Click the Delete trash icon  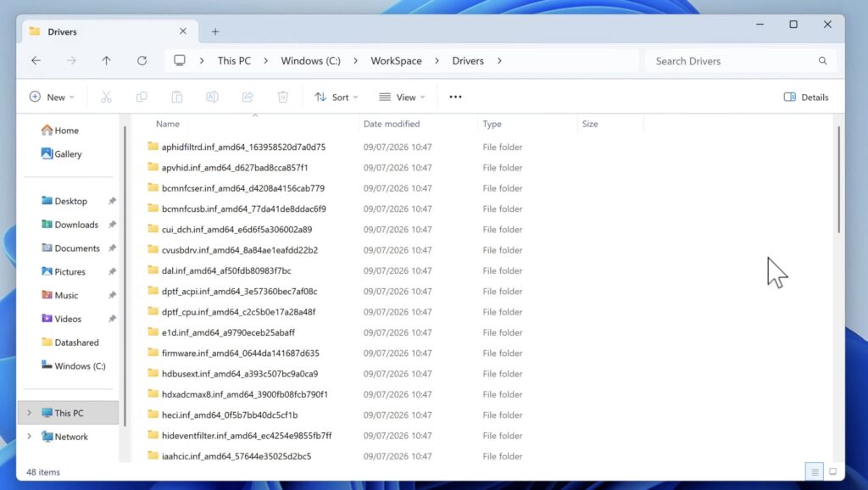pos(283,97)
